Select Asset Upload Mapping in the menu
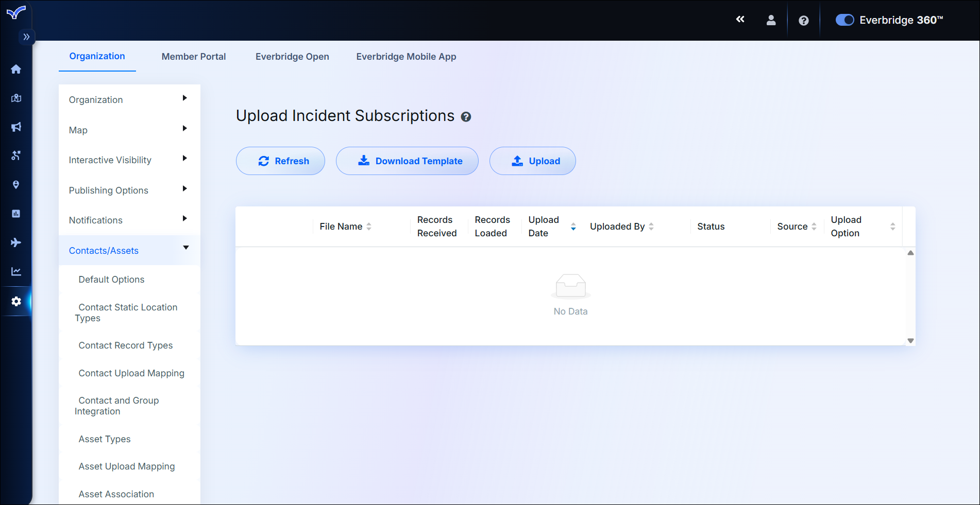 [x=127, y=466]
